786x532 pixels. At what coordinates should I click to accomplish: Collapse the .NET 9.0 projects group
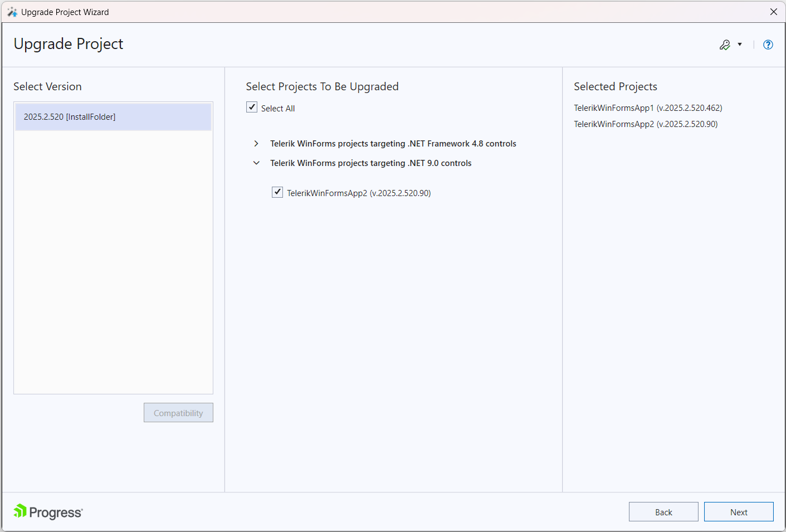pyautogui.click(x=256, y=163)
